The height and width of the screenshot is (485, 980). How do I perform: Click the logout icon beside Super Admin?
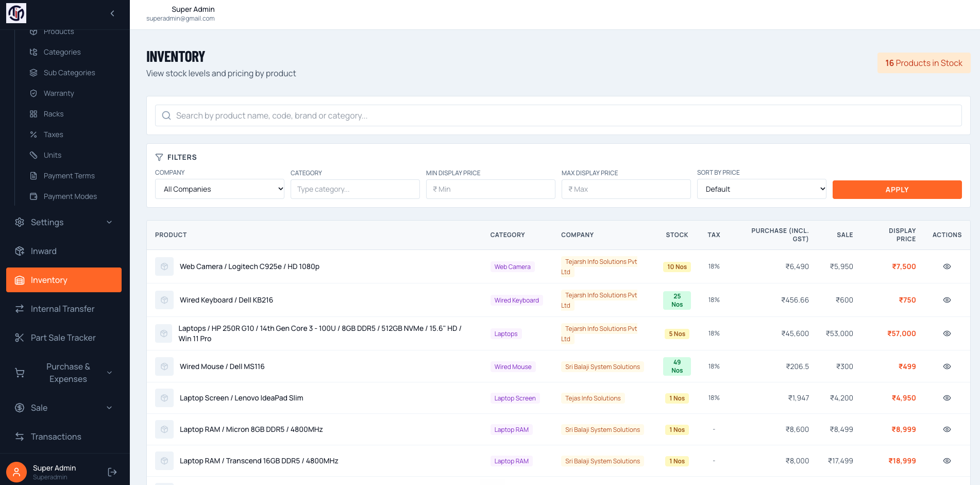pyautogui.click(x=112, y=472)
